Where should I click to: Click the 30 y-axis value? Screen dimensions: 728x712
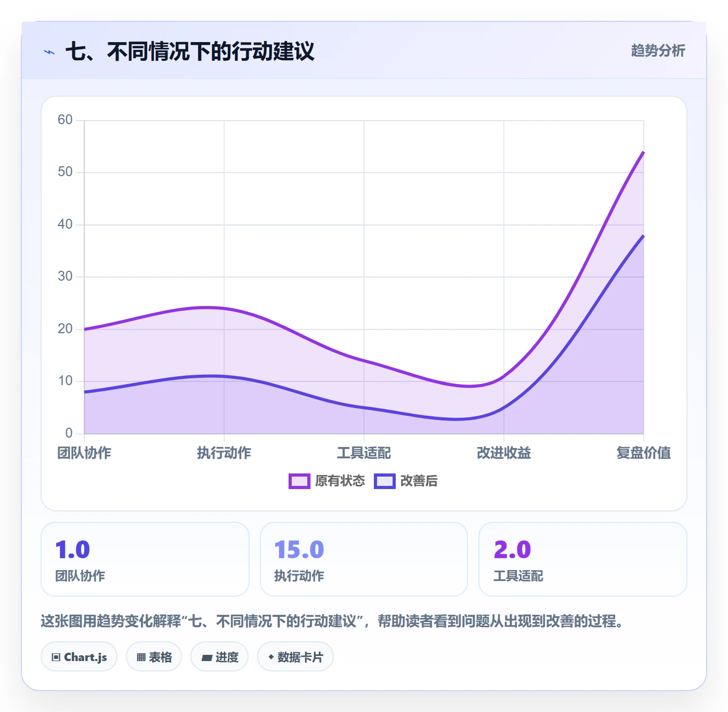tap(65, 276)
